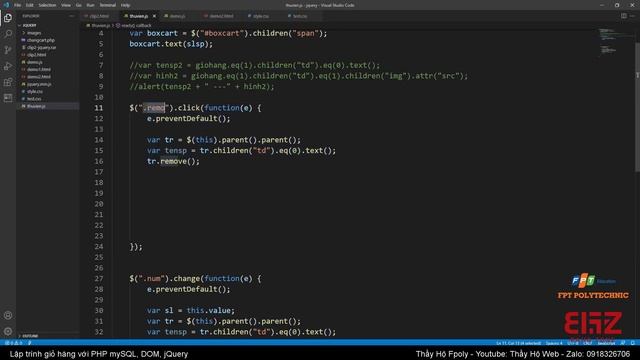Open the Extensions view

(x=8, y=82)
